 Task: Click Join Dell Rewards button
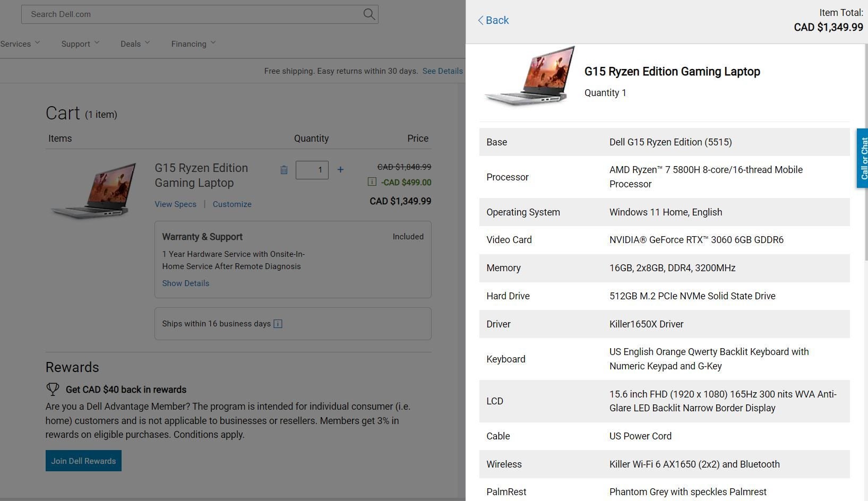(x=83, y=461)
